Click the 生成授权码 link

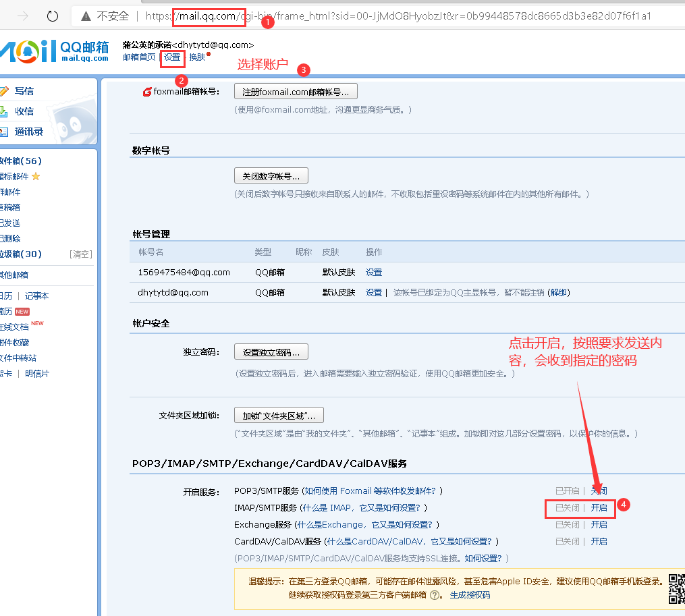click(470, 595)
